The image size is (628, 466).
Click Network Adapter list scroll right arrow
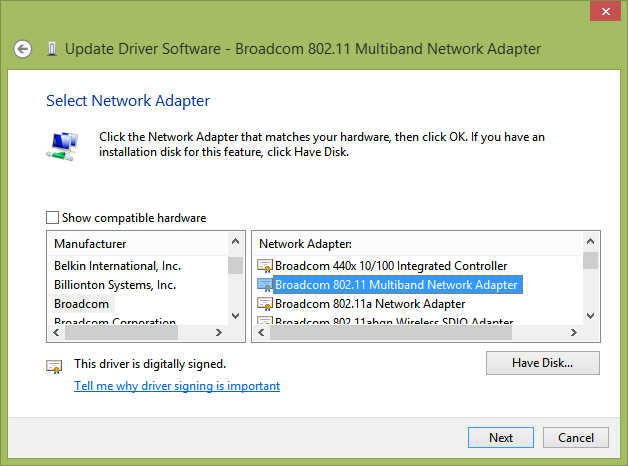[x=574, y=333]
